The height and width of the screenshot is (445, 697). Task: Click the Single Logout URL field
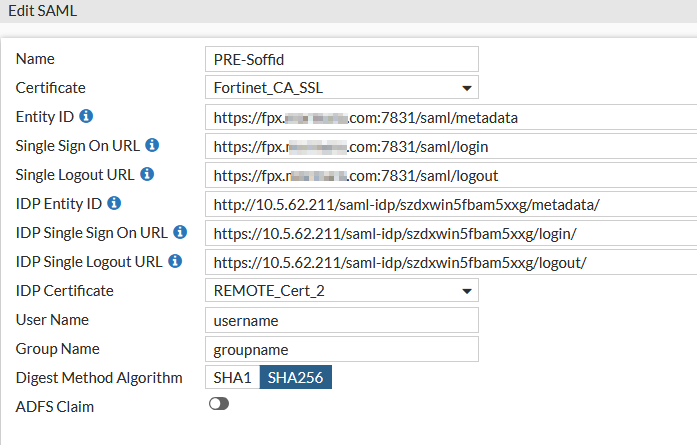tap(450, 175)
